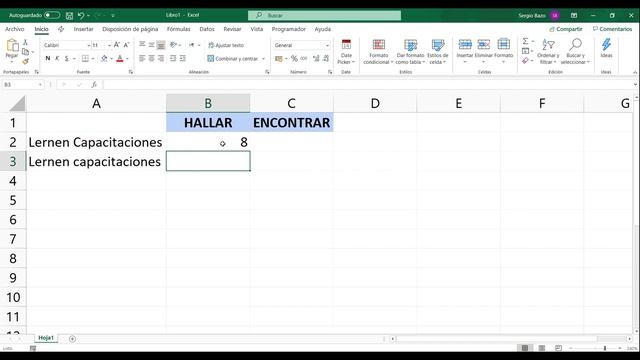Increase indent icon
640x360 pixels.
[x=182, y=58]
